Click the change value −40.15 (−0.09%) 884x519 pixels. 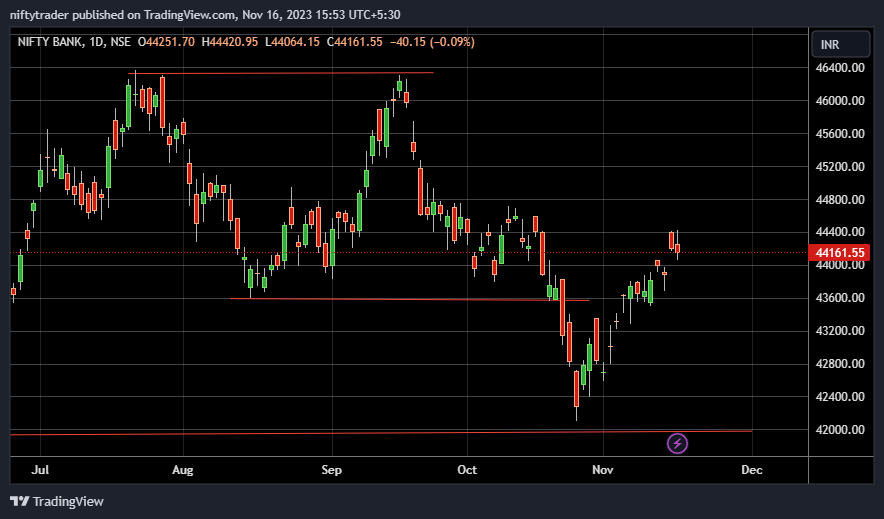click(432, 42)
